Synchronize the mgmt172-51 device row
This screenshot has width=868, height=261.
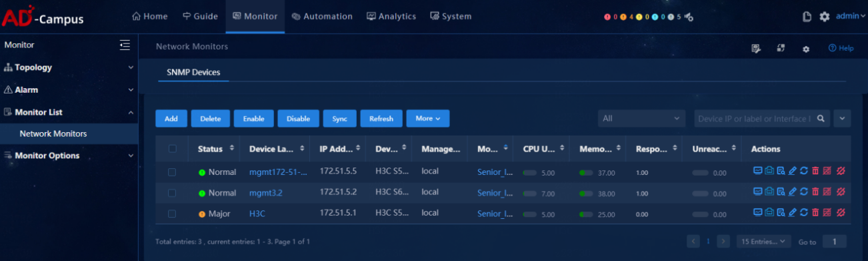(x=803, y=172)
